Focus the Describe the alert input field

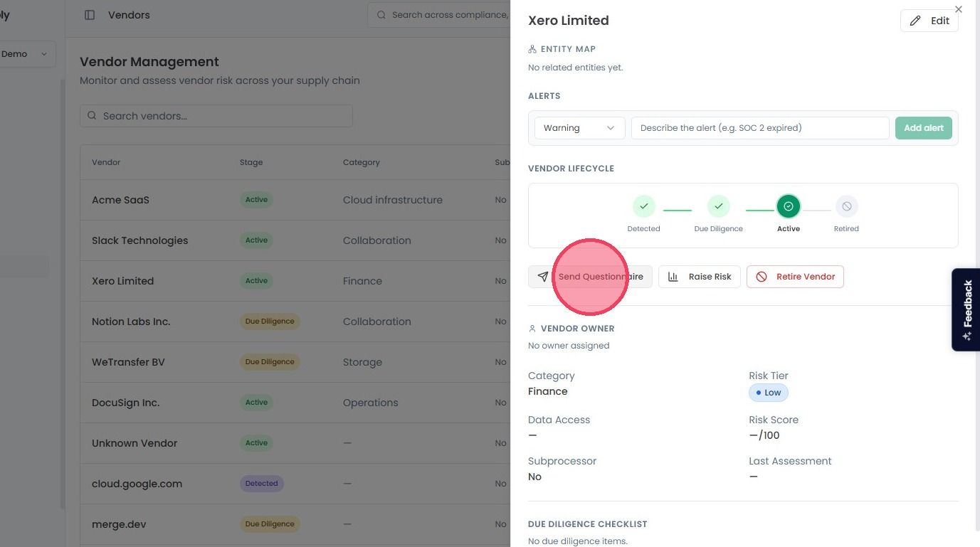point(760,128)
